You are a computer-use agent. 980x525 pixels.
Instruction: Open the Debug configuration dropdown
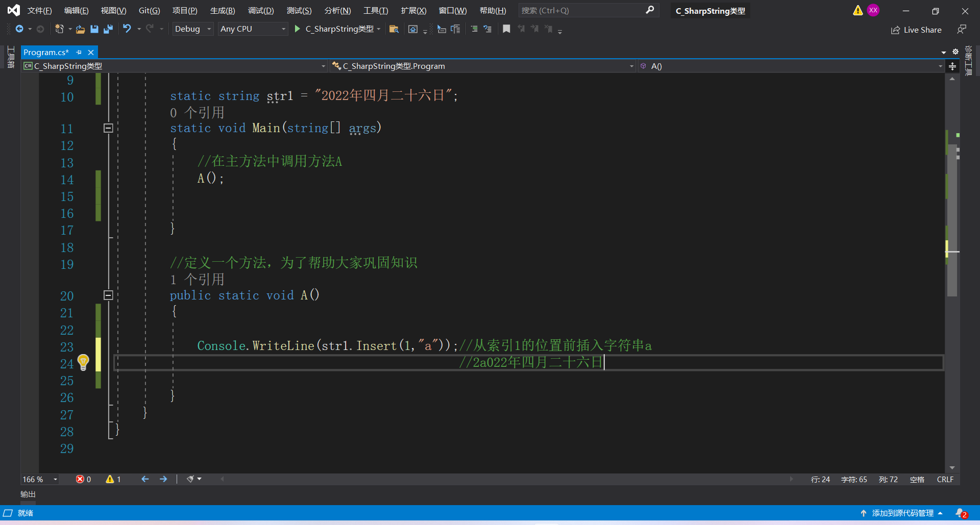click(x=192, y=29)
